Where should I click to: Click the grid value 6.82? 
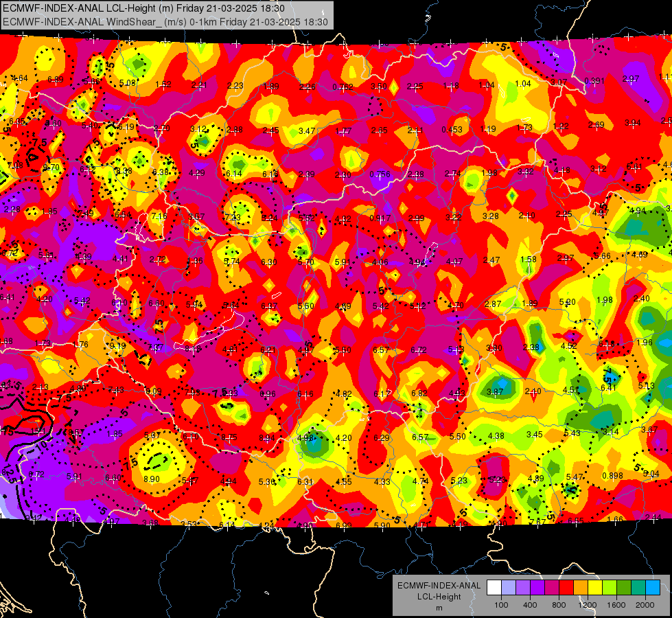pyautogui.click(x=419, y=393)
